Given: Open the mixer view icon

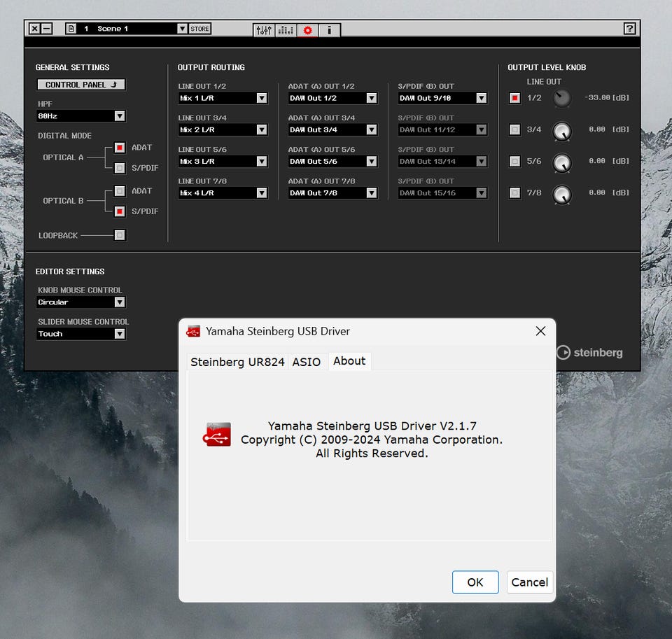Looking at the screenshot, I should [x=264, y=30].
